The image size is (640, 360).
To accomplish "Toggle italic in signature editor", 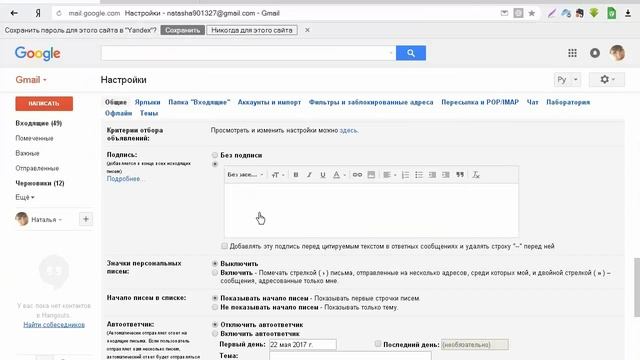I will [309, 175].
